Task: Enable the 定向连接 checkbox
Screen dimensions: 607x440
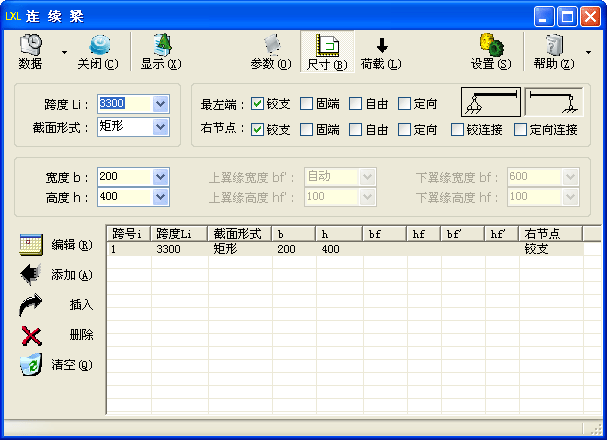Action: [520, 130]
